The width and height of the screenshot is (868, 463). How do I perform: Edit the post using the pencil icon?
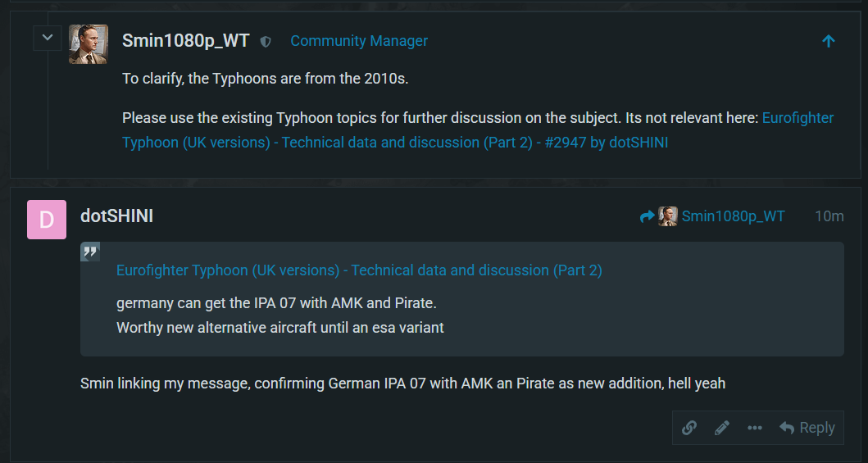722,428
